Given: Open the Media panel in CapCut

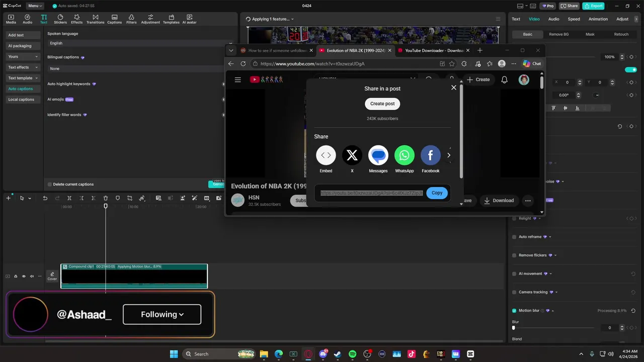Looking at the screenshot, I should 11,19.
